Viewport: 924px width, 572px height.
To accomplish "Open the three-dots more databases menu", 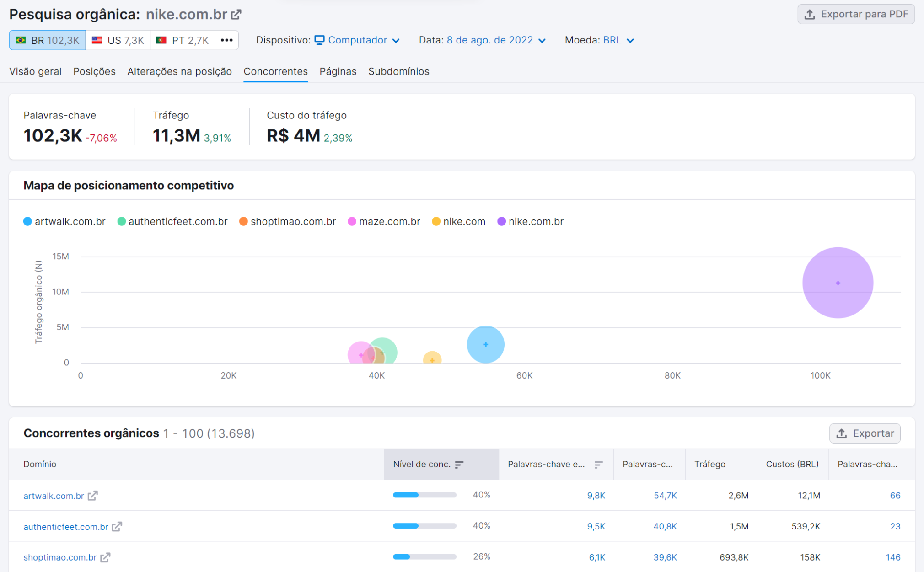I will (227, 40).
